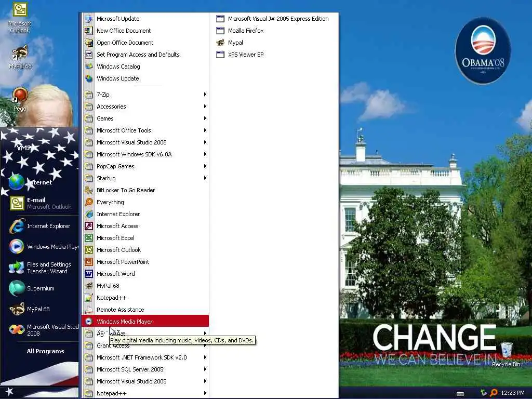
Task: Launch Internet Explorer from All Programs list
Action: (x=145, y=214)
